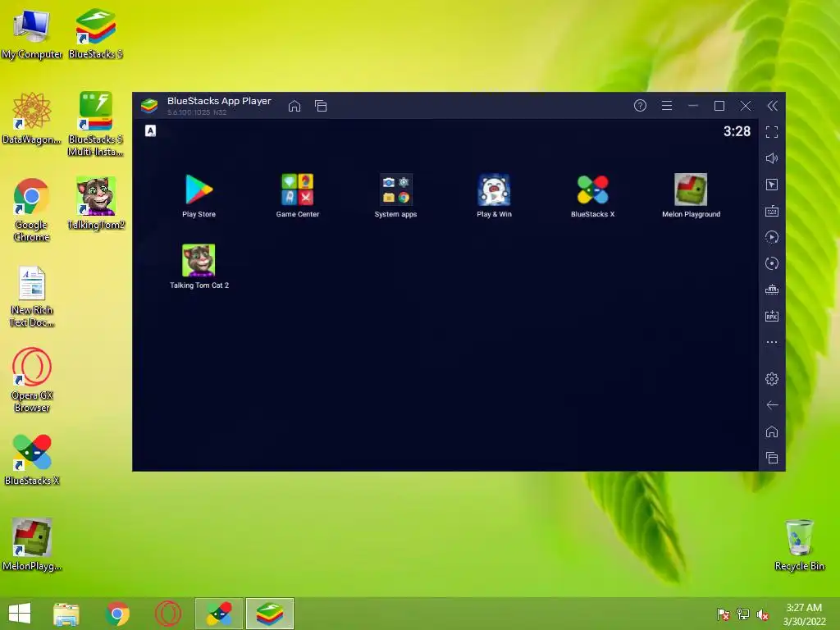The height and width of the screenshot is (630, 840).
Task: Toggle the cursor lock icon in sidebar
Action: click(x=771, y=185)
